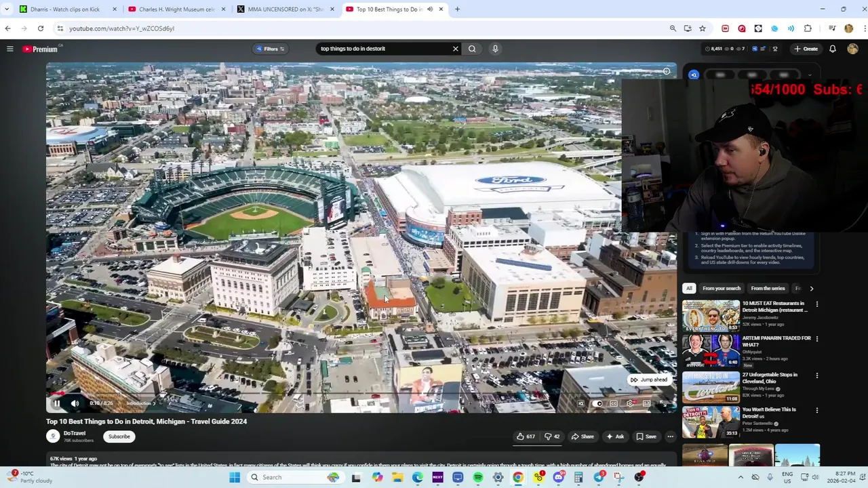Bookmark this page with star icon
This screenshot has width=868, height=488.
click(703, 28)
